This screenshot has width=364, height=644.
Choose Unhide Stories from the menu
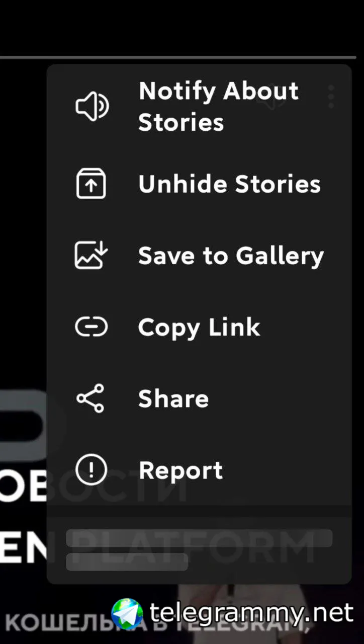coord(199,184)
